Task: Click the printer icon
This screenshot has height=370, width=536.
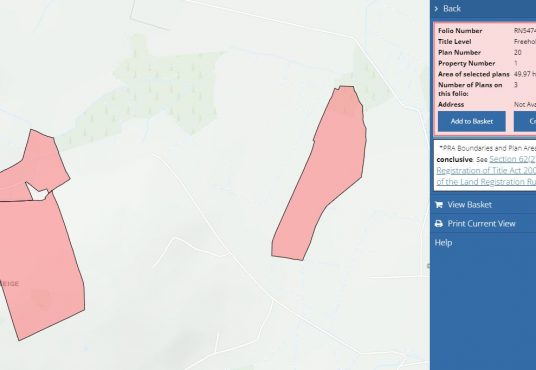Action: tap(439, 224)
